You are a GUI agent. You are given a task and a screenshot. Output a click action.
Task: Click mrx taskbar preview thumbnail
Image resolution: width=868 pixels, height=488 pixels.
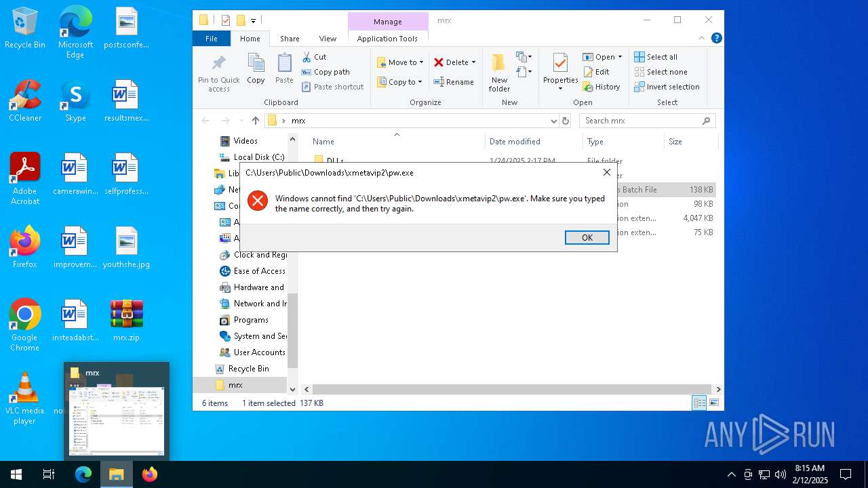[x=117, y=412]
